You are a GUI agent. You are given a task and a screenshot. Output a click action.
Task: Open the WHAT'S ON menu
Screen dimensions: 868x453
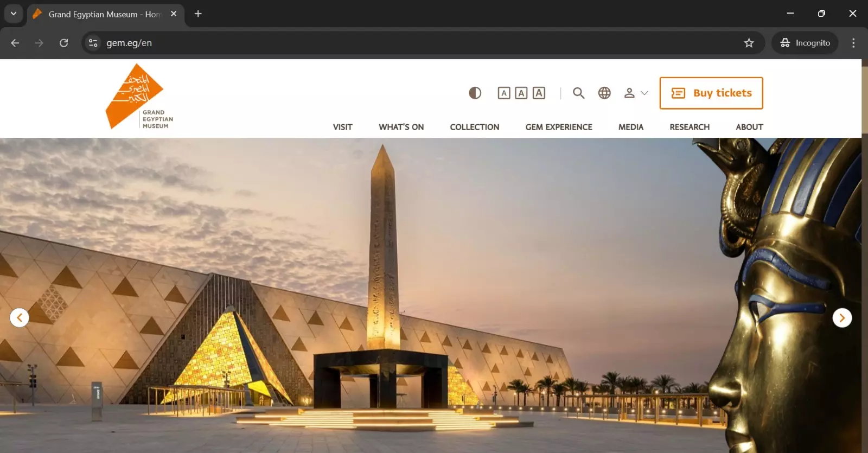coord(401,127)
